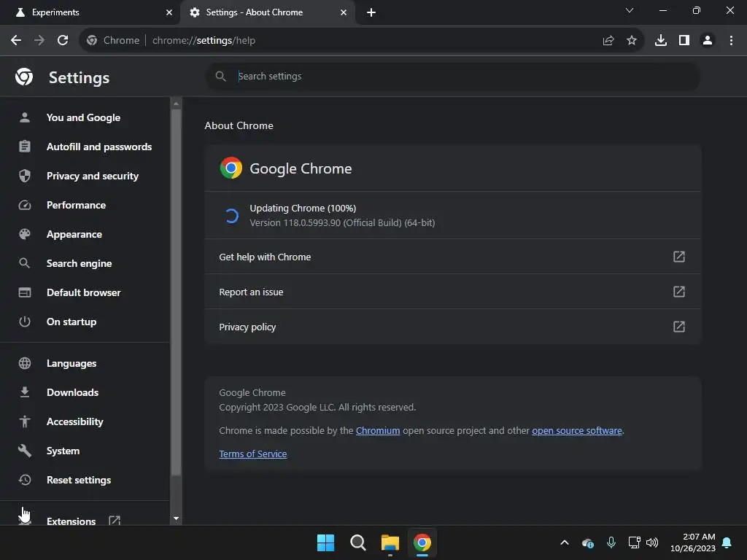747x560 pixels.
Task: Open the Downloads toolbar icon
Action: coord(661,41)
